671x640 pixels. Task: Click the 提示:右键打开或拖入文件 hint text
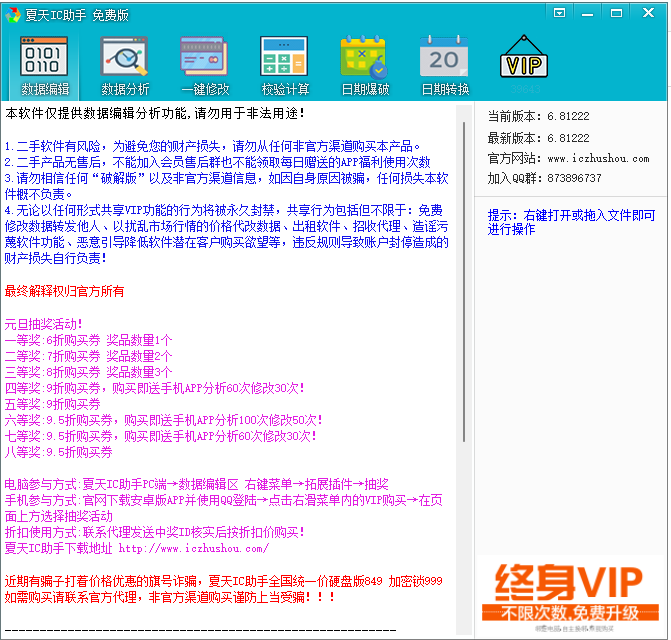coord(571,222)
